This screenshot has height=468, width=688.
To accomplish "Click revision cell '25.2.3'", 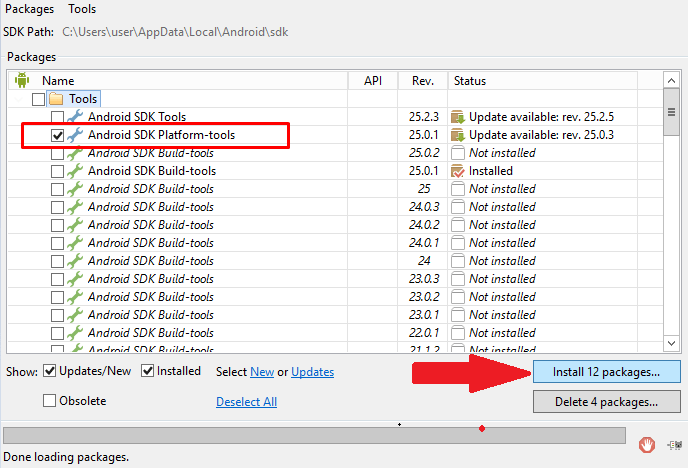I will 423,117.
